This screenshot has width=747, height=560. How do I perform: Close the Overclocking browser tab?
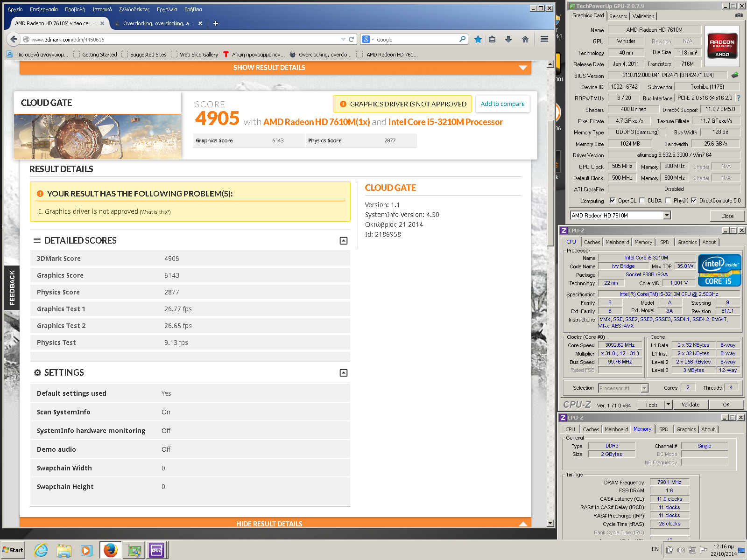[200, 23]
